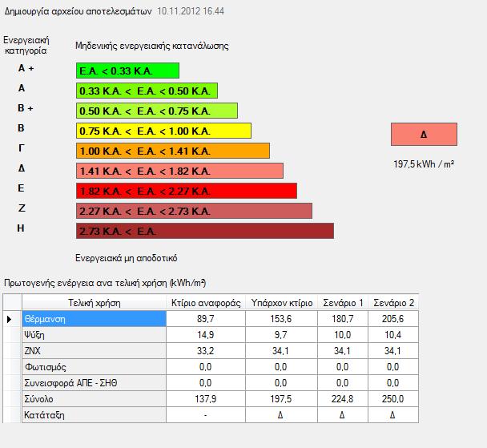This screenshot has height=448, width=487.
Task: Select the 250,0 total Scenario 2 cell
Action: coord(393,399)
